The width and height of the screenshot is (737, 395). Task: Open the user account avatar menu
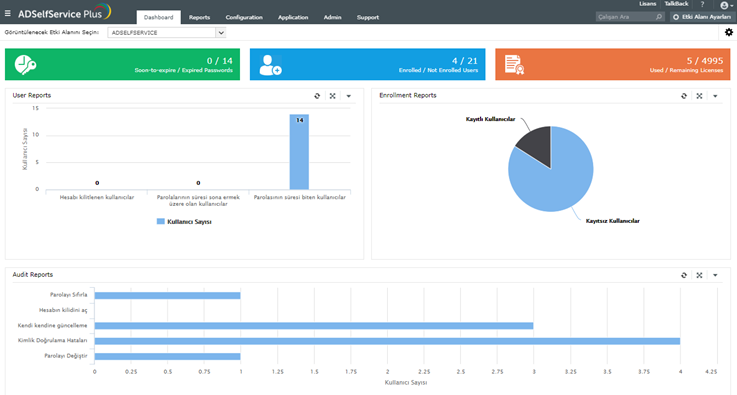[x=726, y=5]
